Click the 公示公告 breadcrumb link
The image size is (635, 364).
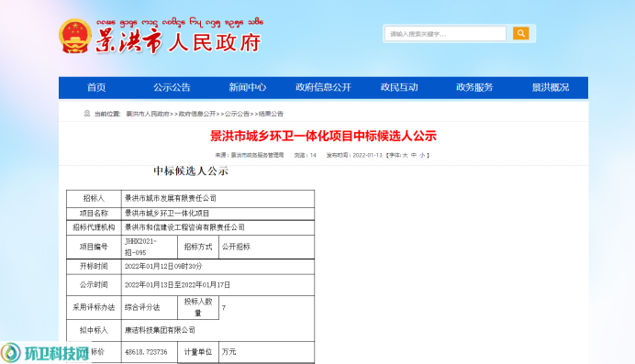[237, 114]
